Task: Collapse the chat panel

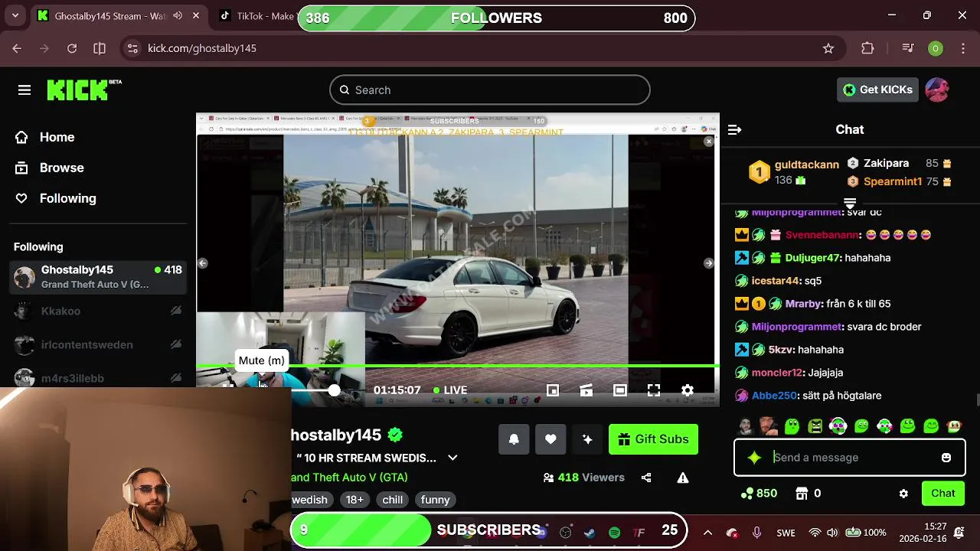Action: click(734, 130)
